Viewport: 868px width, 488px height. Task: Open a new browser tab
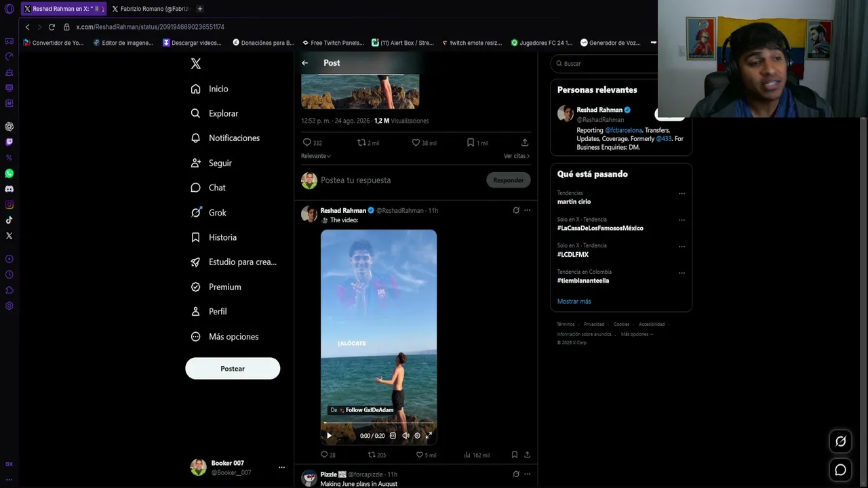click(200, 9)
